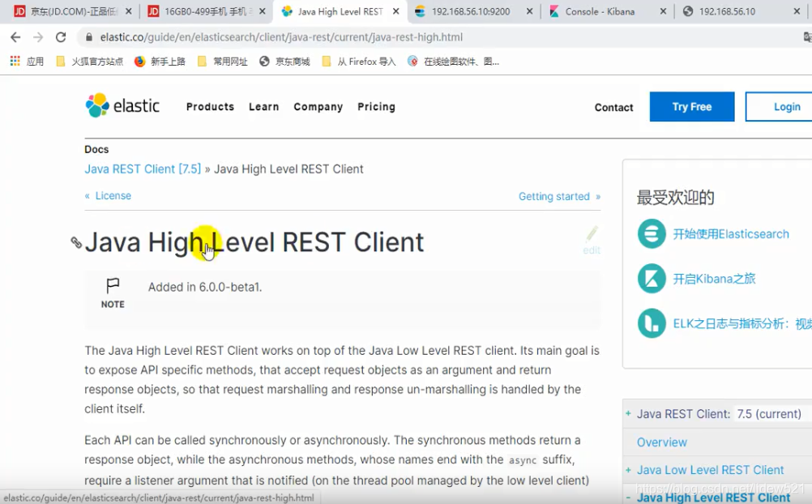Open the 新手上路 Firefox bookmark
Viewport: 812px width, 504px height.
[160, 61]
